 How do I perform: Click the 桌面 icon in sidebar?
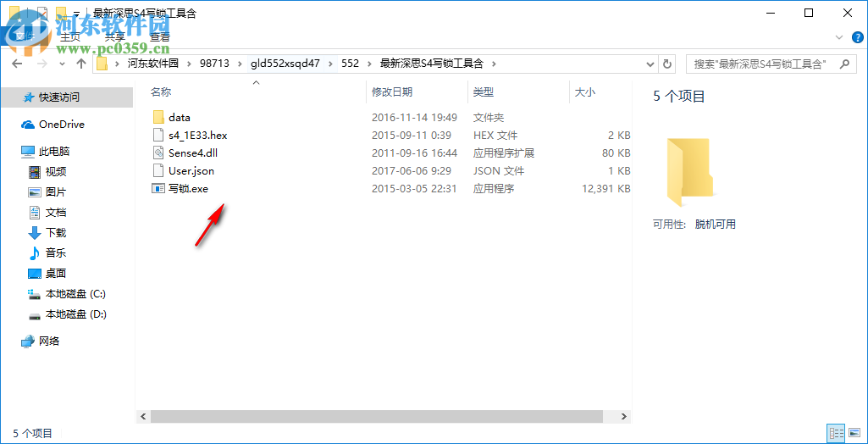pos(35,274)
